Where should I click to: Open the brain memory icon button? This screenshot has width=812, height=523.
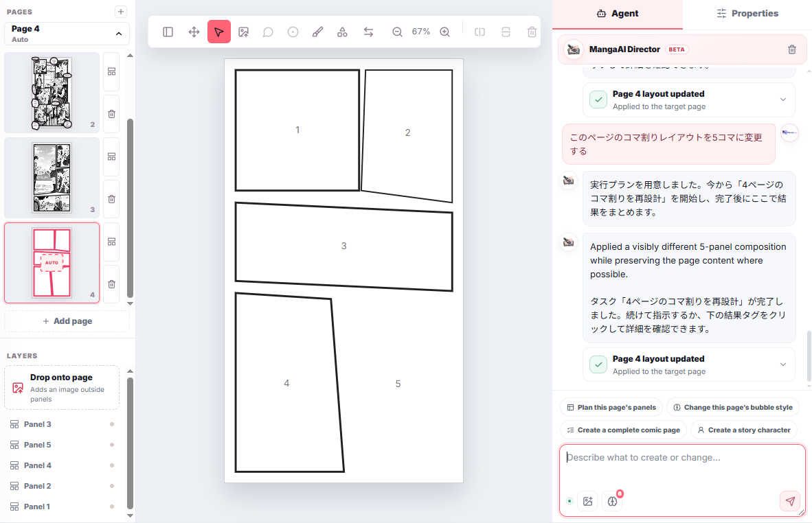613,501
